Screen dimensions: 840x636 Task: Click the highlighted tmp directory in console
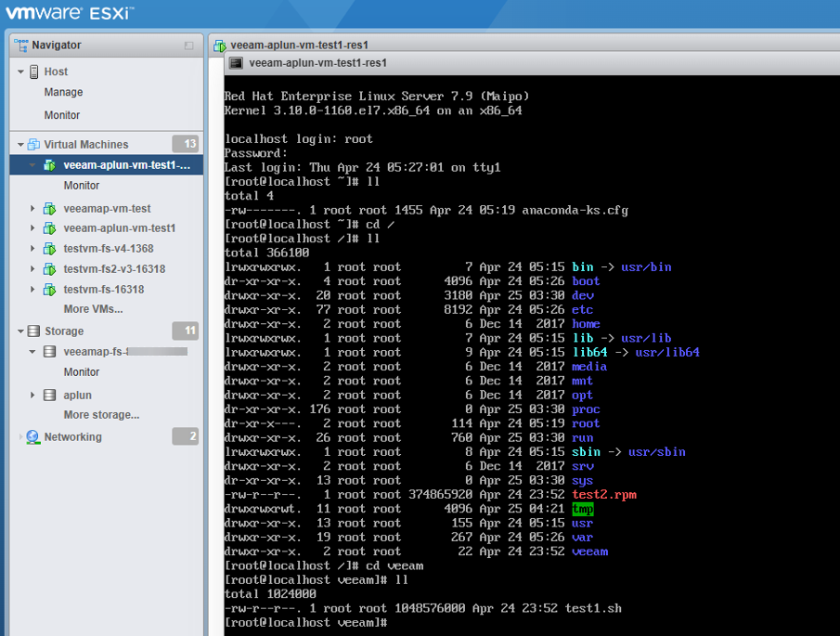tap(582, 509)
